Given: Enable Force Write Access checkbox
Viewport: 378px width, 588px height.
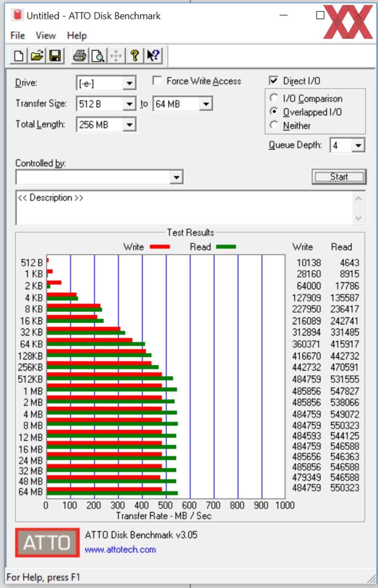Looking at the screenshot, I should click(157, 81).
